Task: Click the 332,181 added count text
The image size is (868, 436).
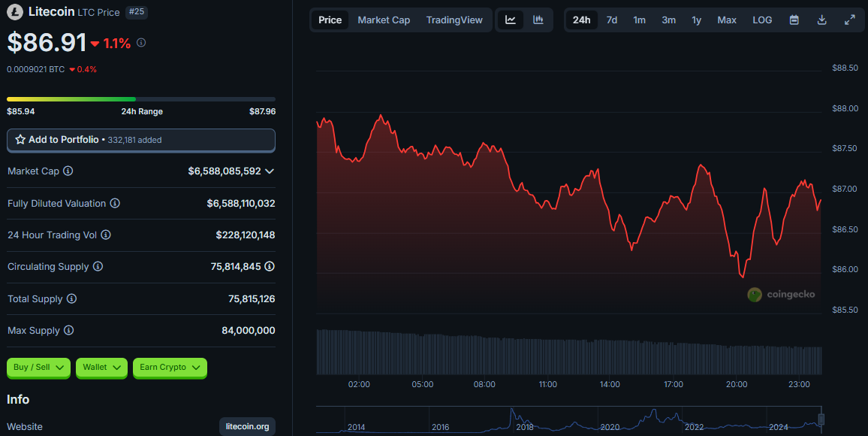Action: (x=134, y=140)
